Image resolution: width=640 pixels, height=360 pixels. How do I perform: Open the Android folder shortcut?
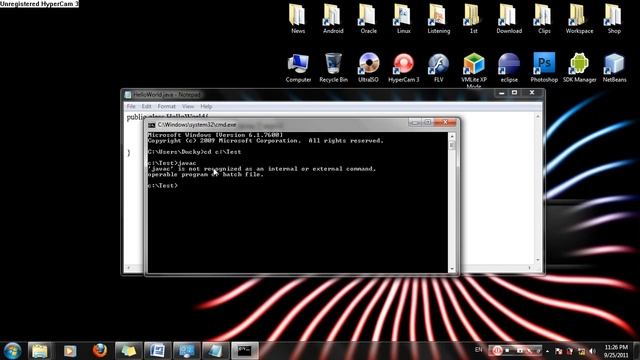click(x=333, y=18)
